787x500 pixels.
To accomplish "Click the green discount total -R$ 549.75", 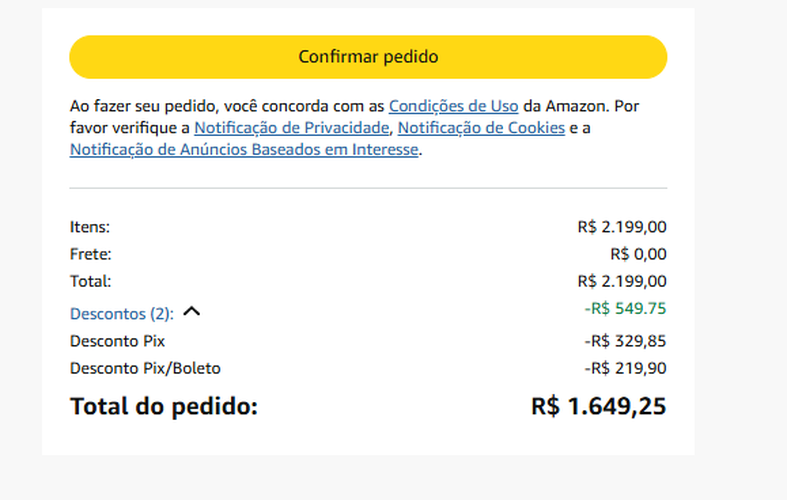I will pyautogui.click(x=625, y=309).
